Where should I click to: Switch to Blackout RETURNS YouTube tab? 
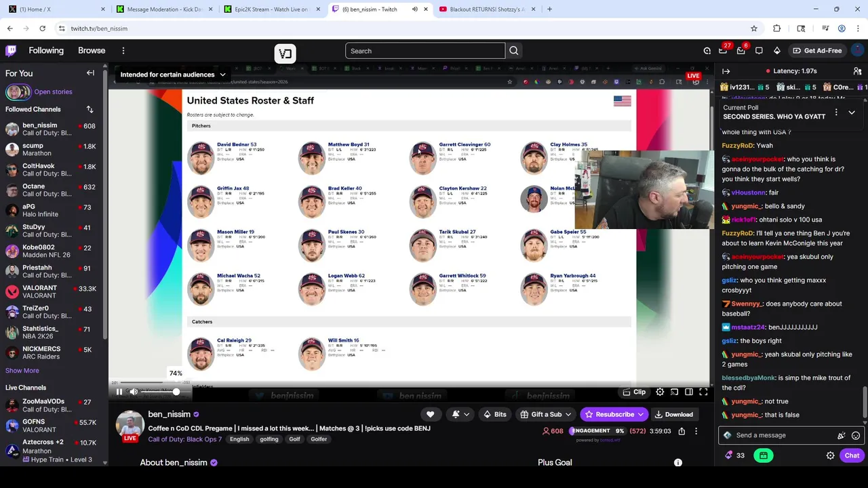[487, 9]
